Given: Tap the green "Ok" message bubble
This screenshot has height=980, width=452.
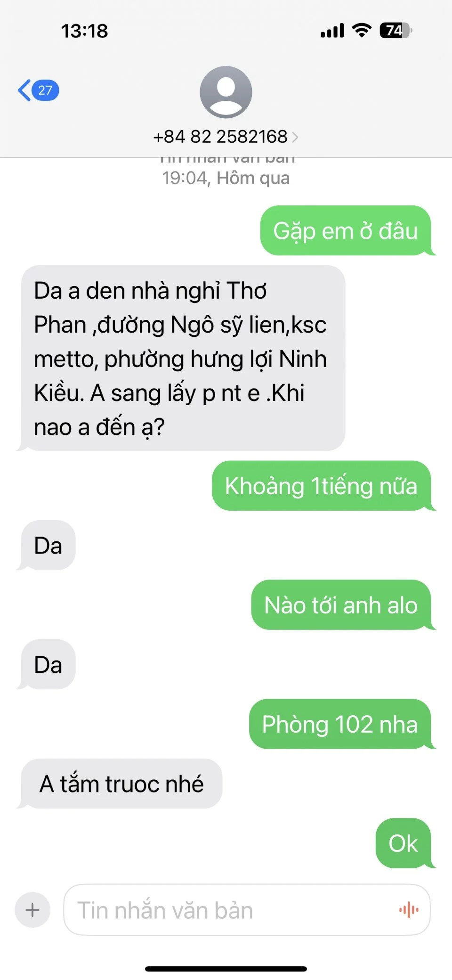Looking at the screenshot, I should [404, 843].
